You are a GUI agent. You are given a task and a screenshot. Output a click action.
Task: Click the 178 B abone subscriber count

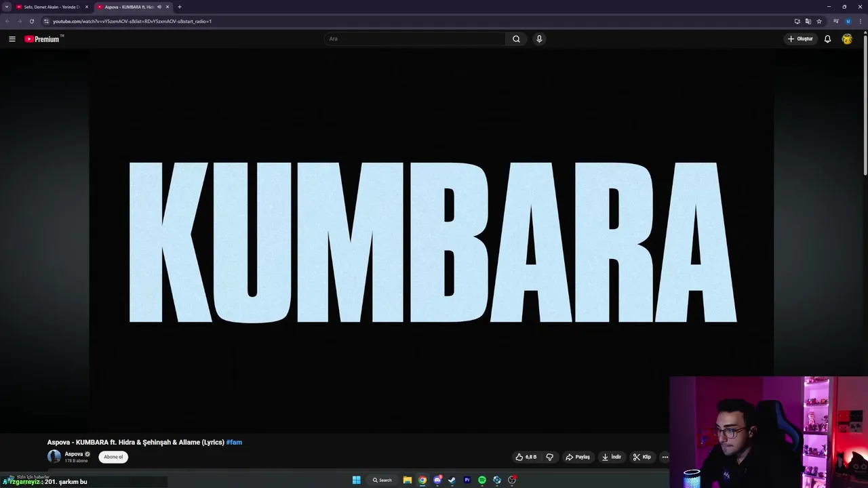coord(77,461)
